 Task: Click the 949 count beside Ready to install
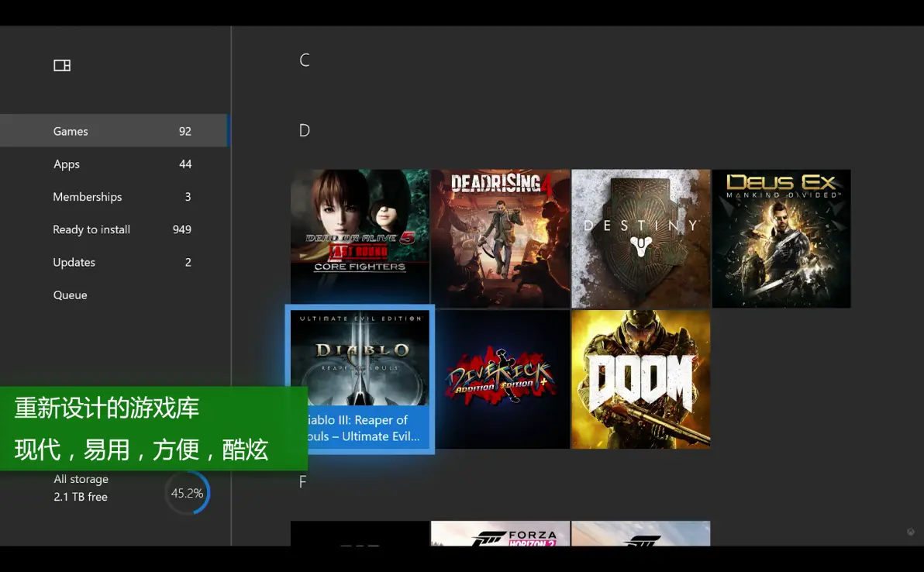182,229
